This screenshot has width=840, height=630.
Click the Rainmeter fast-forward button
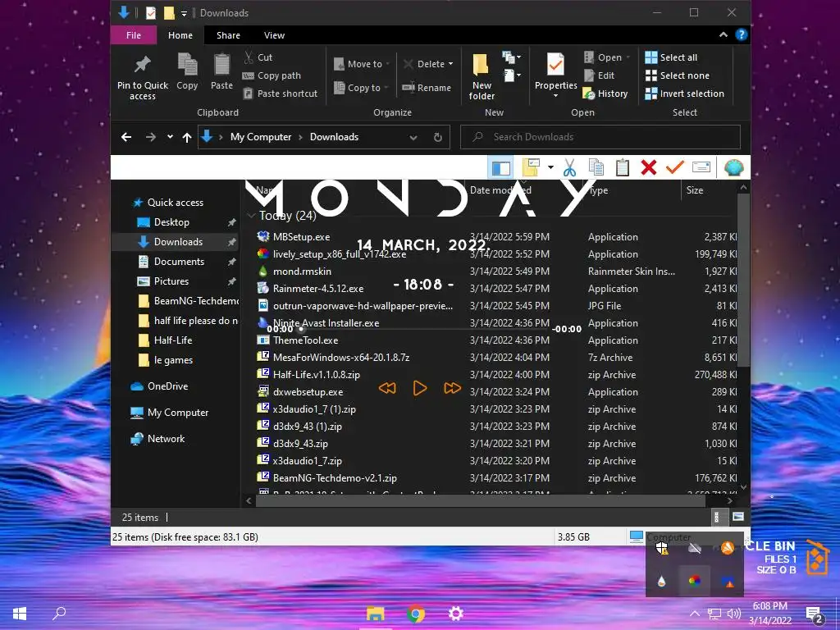(452, 388)
